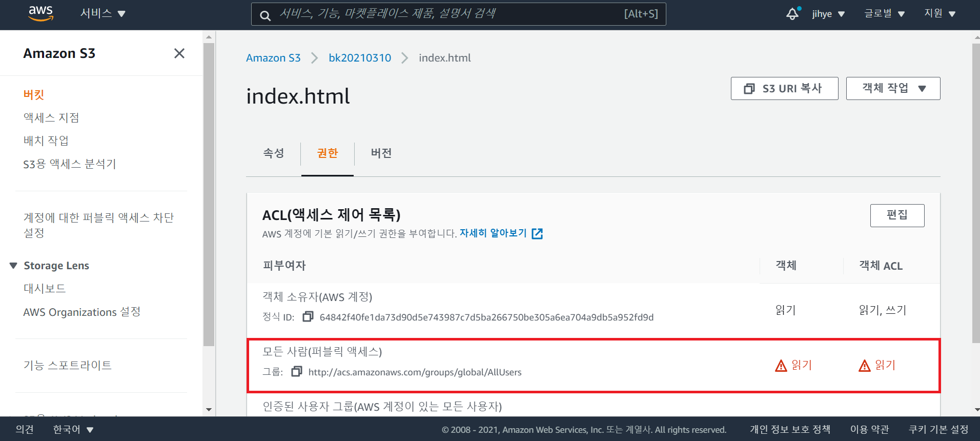Open the 서비스 services dropdown
This screenshot has height=441, width=980.
pos(103,13)
